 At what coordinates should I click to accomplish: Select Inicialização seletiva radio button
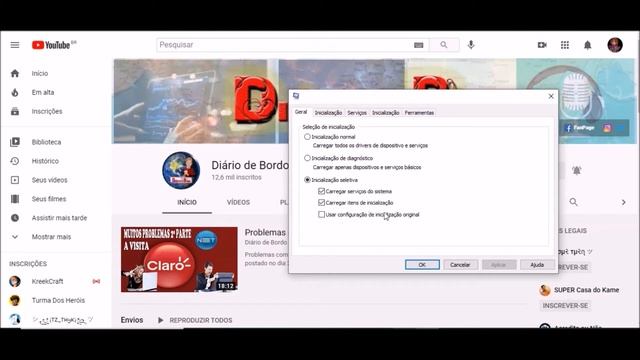307,180
